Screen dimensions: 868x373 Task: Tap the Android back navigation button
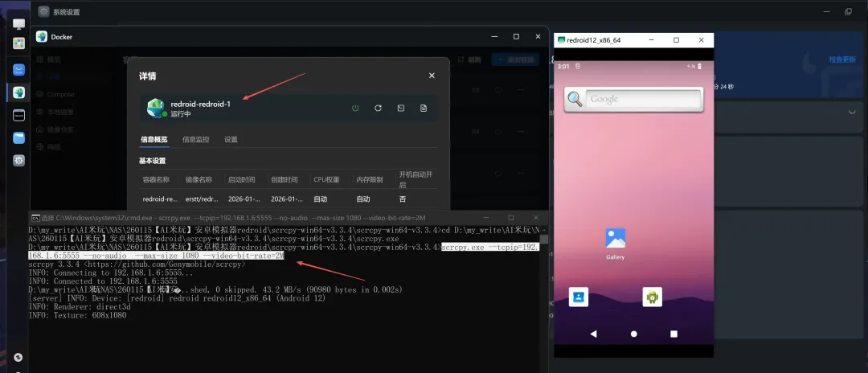[593, 334]
